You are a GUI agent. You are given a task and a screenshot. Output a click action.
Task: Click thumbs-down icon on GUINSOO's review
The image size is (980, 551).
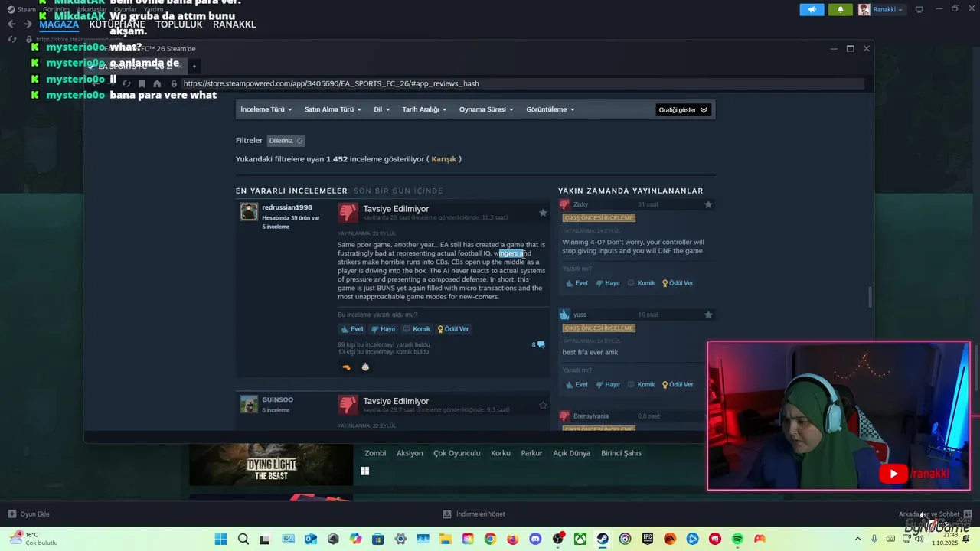pyautogui.click(x=348, y=404)
